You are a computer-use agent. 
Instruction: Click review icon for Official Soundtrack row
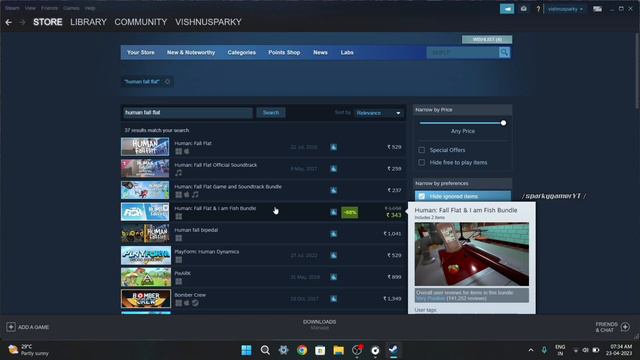coord(333,169)
